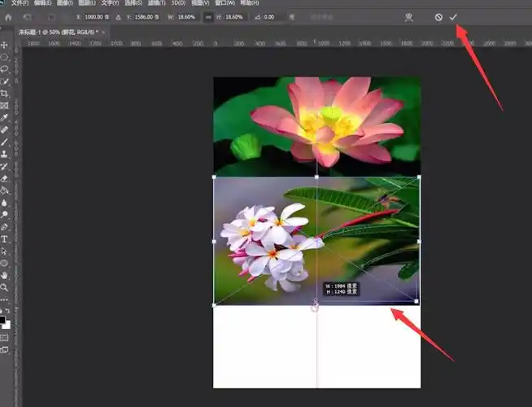
Task: Click the top-right transform handle
Action: point(419,177)
